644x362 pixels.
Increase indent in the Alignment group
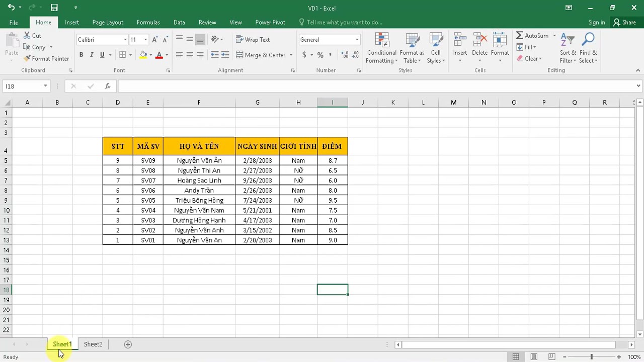point(225,55)
